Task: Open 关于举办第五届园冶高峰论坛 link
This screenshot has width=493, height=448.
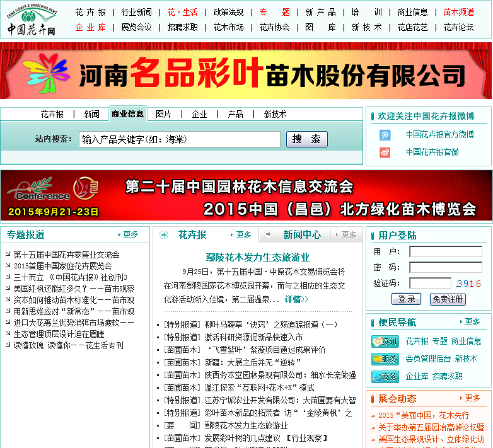Action: pyautogui.click(x=431, y=427)
